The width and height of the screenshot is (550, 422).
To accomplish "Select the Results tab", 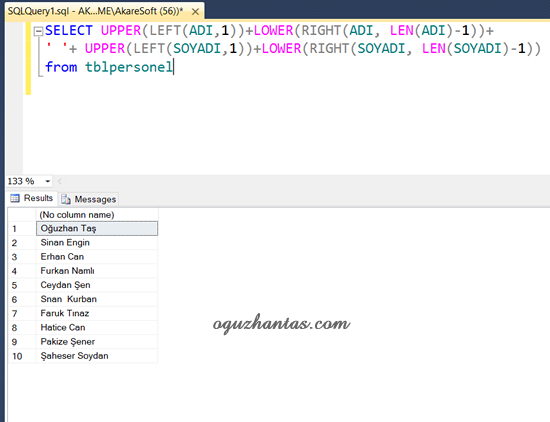I will 32,198.
